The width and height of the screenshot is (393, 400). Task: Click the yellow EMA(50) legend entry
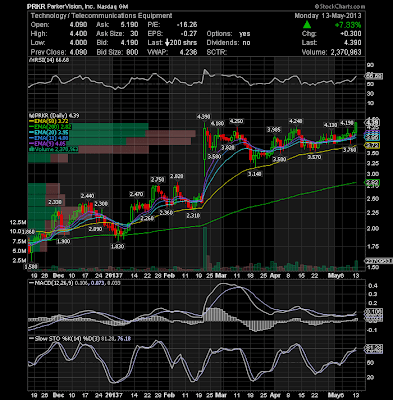click(x=49, y=121)
